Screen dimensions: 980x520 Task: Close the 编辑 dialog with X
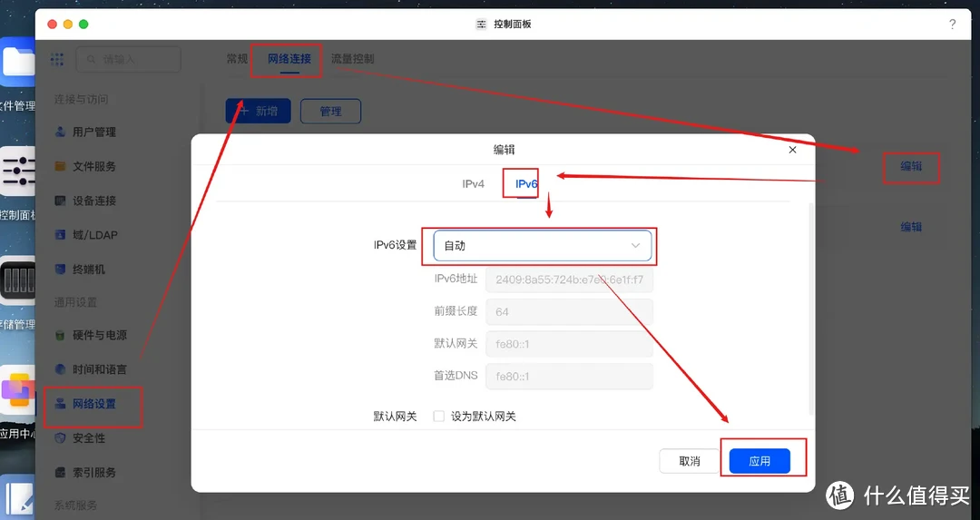tap(792, 150)
